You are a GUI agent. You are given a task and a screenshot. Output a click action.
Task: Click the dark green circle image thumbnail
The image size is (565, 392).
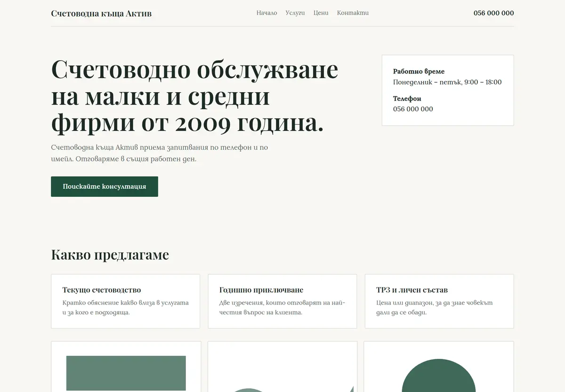[x=438, y=376]
